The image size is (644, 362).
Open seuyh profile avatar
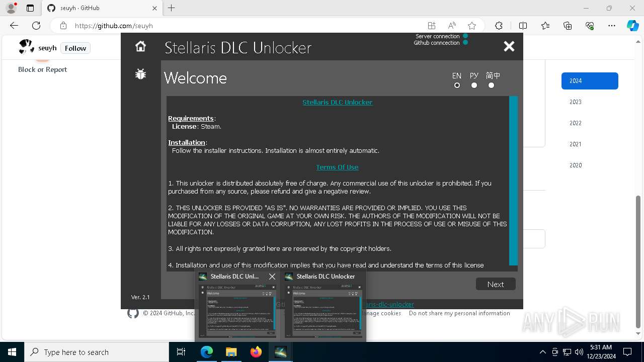26,47
